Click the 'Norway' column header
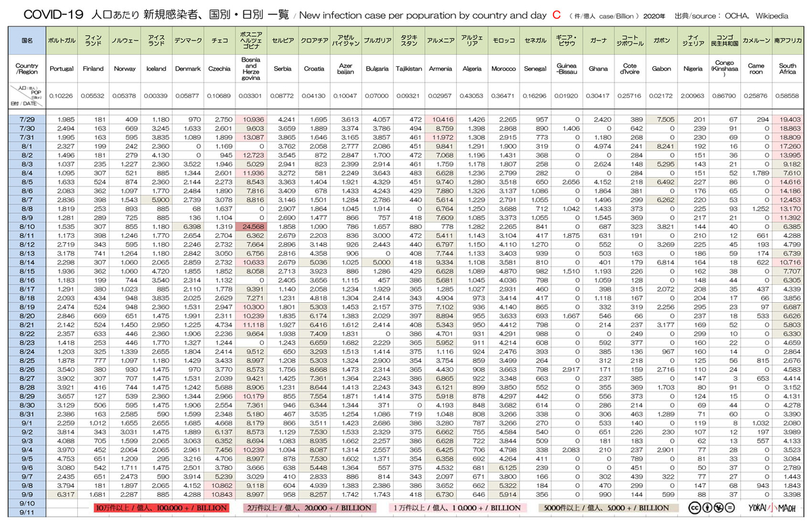 tap(125, 68)
